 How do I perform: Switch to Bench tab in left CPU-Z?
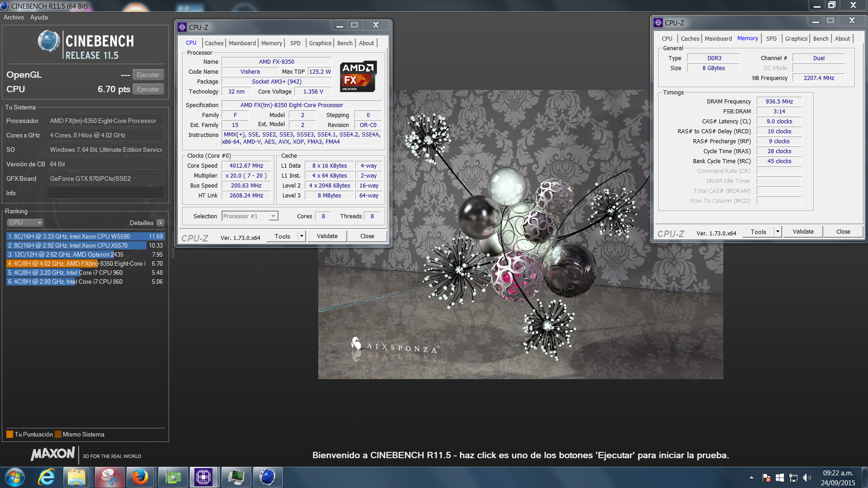[344, 43]
